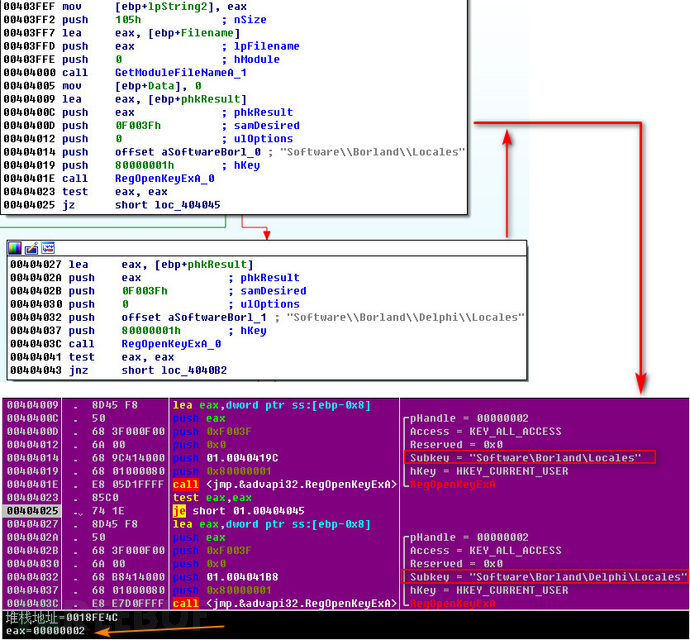The image size is (690, 640).
Task: Click the third node header icon
Action: (48, 248)
